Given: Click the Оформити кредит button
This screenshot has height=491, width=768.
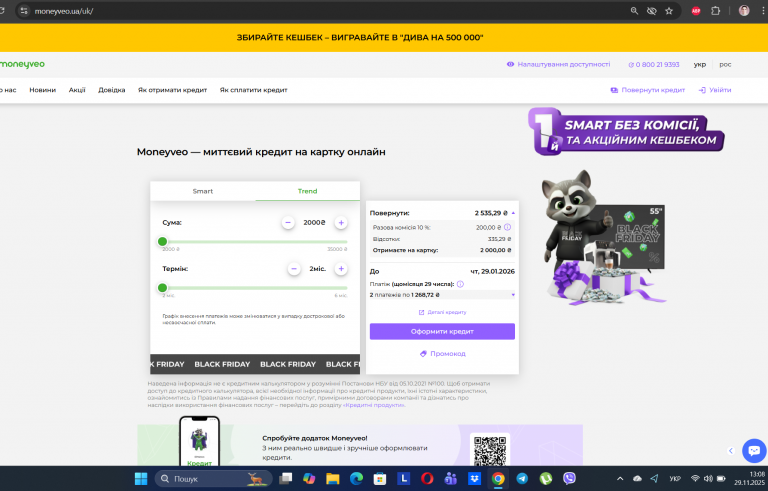Looking at the screenshot, I should click(x=442, y=331).
